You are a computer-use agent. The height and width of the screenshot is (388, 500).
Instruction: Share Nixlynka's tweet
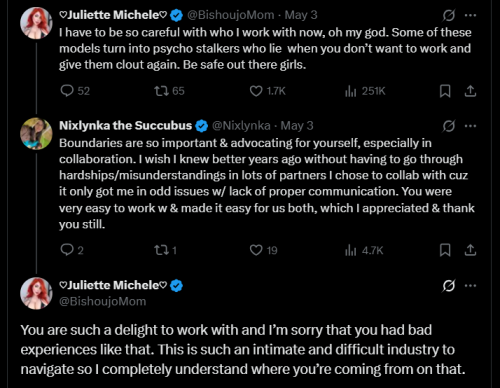click(x=470, y=250)
